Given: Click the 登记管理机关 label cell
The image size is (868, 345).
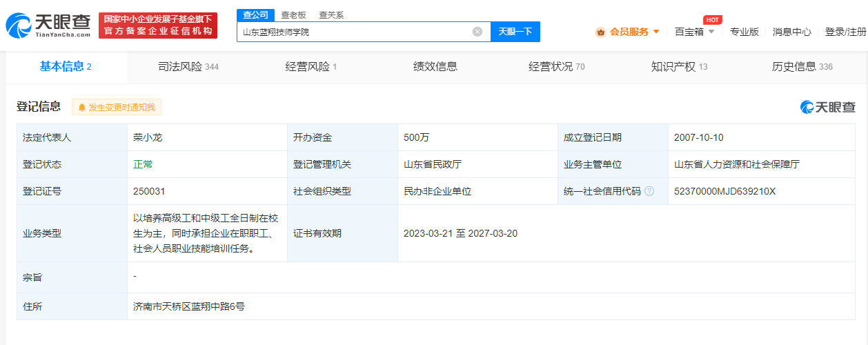Looking at the screenshot, I should coord(343,164).
